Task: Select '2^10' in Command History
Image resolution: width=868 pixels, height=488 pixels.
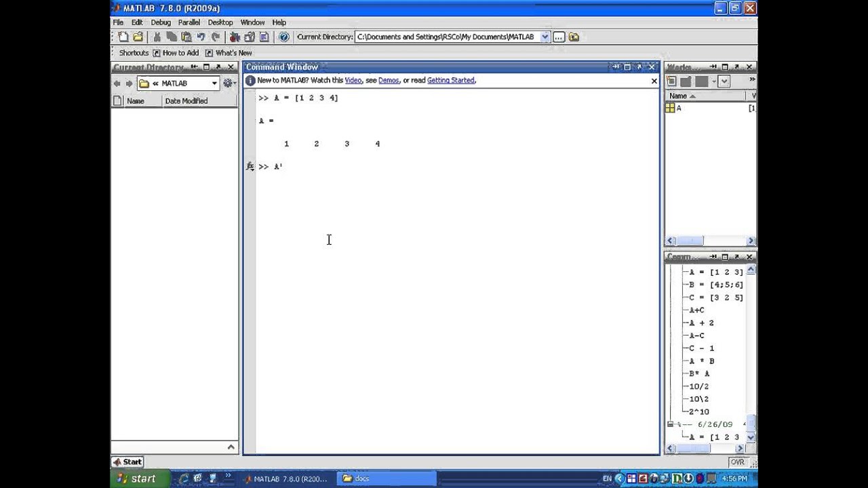Action: tap(699, 412)
